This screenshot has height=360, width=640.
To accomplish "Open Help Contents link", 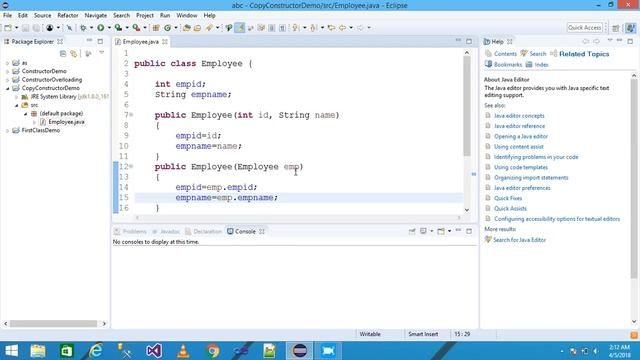I will tap(505, 54).
